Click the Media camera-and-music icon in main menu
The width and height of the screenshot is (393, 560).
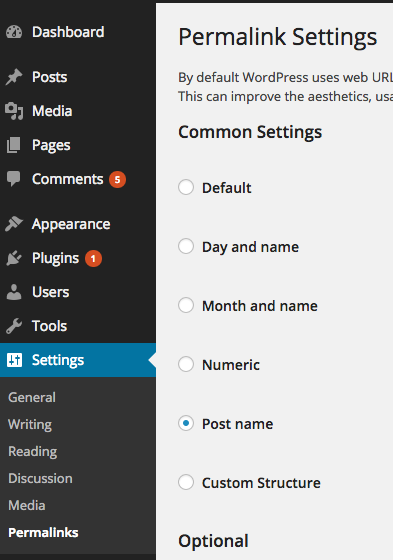(x=14, y=111)
